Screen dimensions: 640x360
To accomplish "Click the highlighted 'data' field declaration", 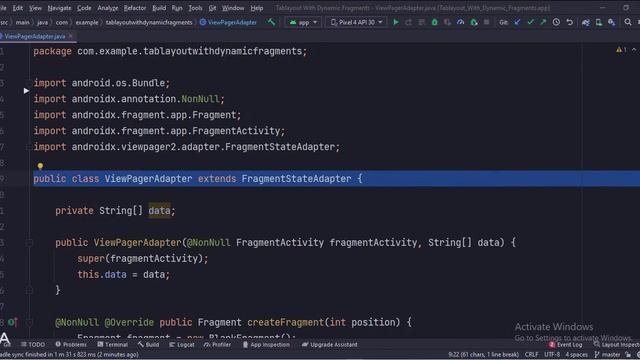I will click(159, 211).
